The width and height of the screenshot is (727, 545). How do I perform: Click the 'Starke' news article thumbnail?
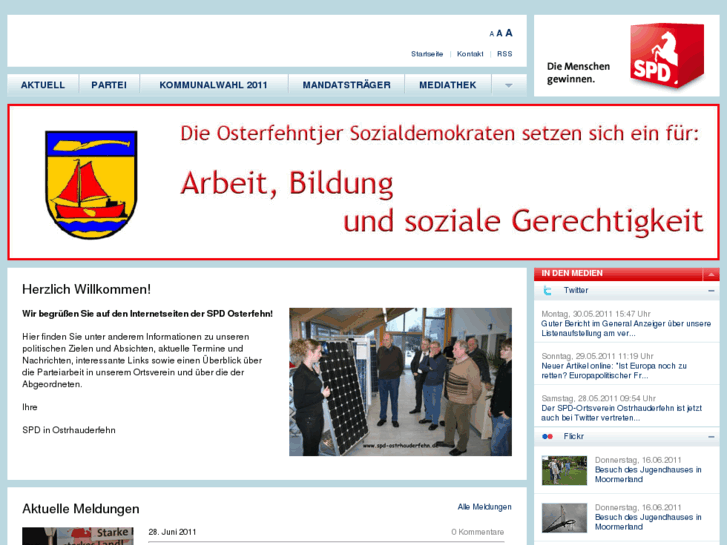click(x=78, y=536)
